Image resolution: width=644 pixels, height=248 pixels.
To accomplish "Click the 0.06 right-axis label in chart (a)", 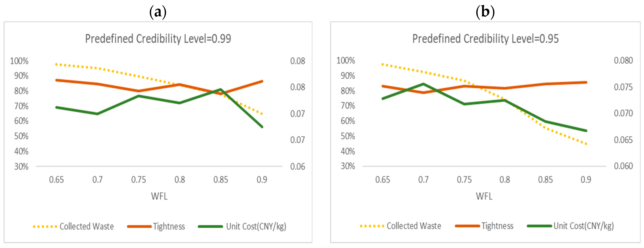I will (298, 167).
